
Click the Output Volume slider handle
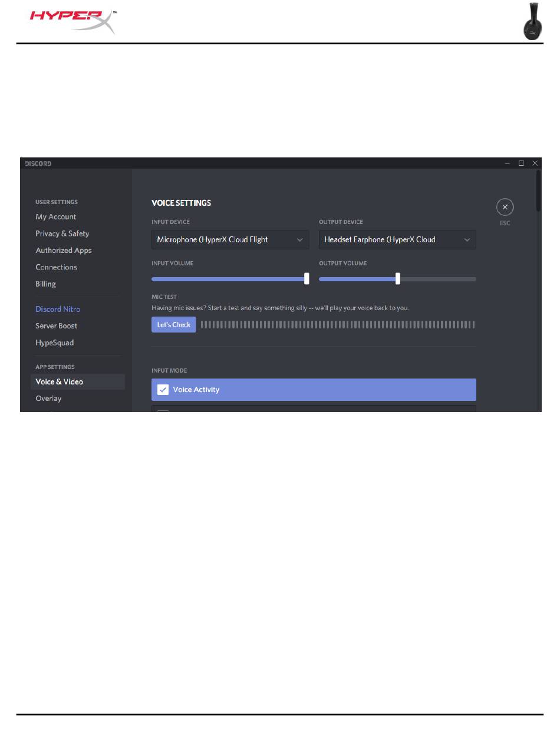coord(398,279)
